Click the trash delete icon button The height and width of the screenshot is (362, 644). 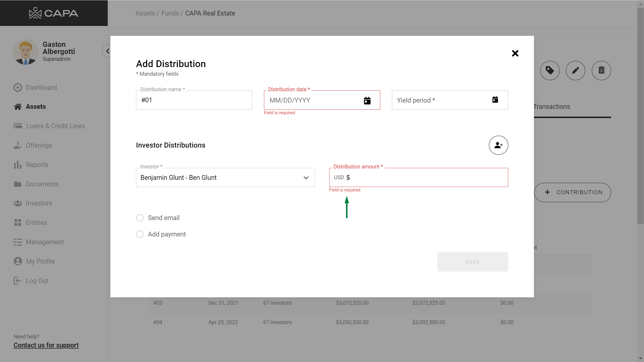click(x=601, y=70)
